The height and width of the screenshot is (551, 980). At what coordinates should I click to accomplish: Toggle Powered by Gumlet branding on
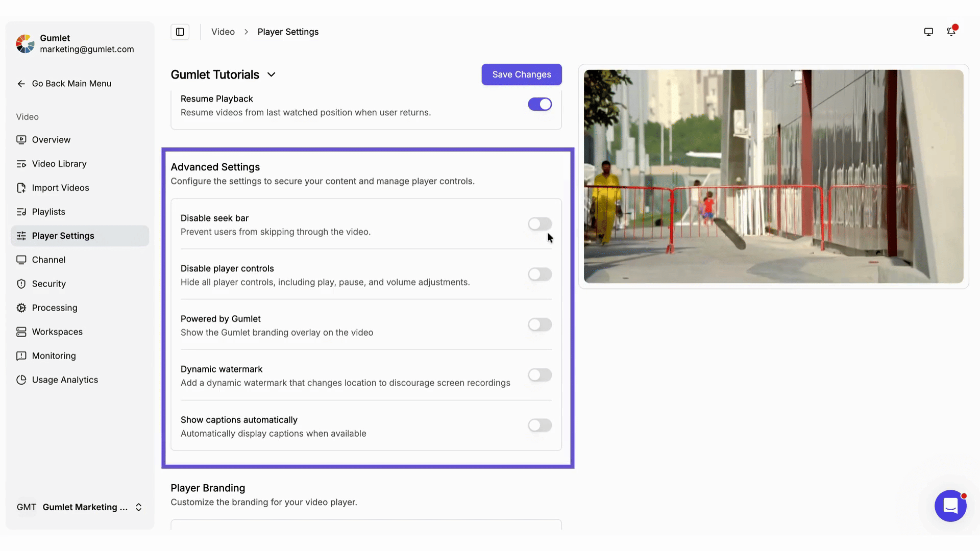540,324
